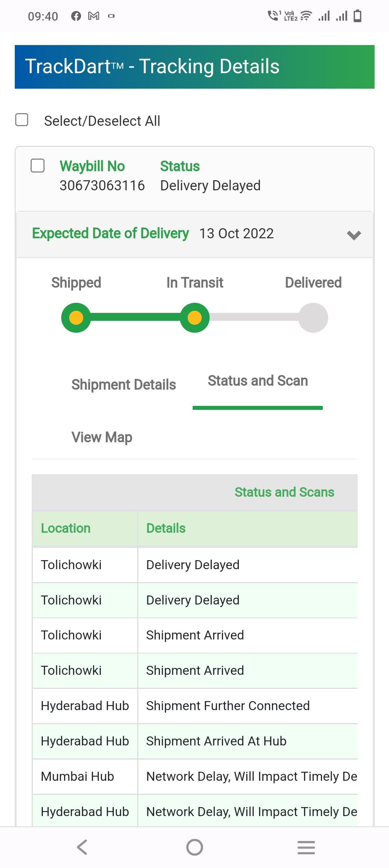Image resolution: width=389 pixels, height=868 pixels.
Task: Tap the Shipment Further Connected row
Action: [228, 706]
